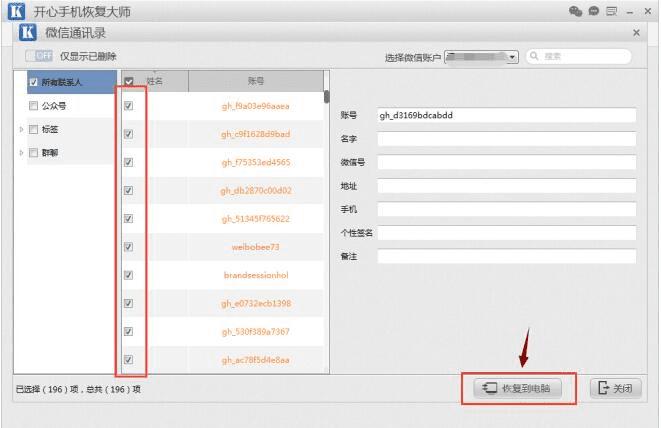Click the contact list scrollbar thumb
The width and height of the screenshot is (661, 428).
327,97
